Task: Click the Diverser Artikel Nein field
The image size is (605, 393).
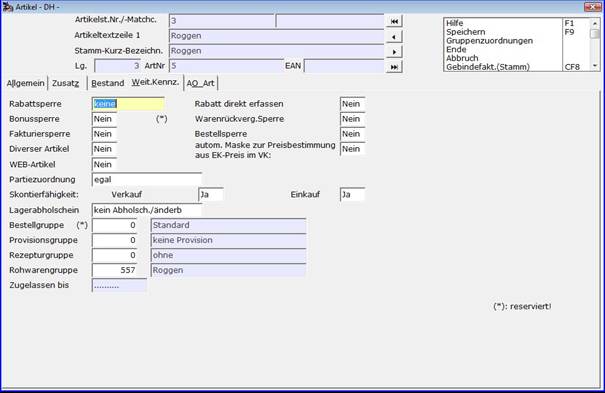Action: tap(104, 149)
